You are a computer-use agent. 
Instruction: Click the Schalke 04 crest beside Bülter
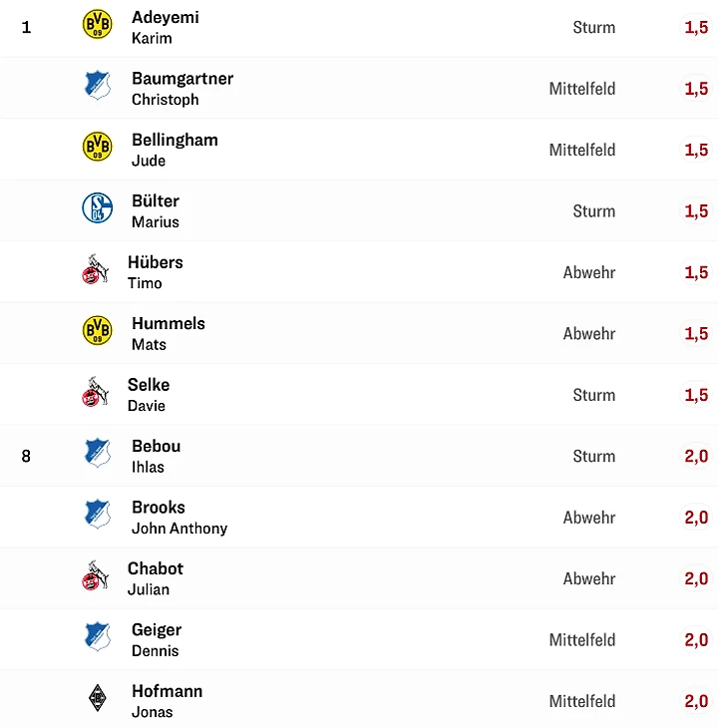pos(97,208)
